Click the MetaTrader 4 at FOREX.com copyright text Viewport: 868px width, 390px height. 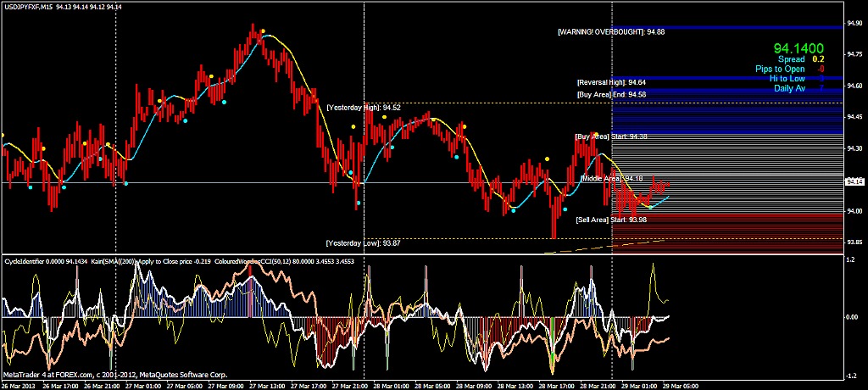point(114,375)
